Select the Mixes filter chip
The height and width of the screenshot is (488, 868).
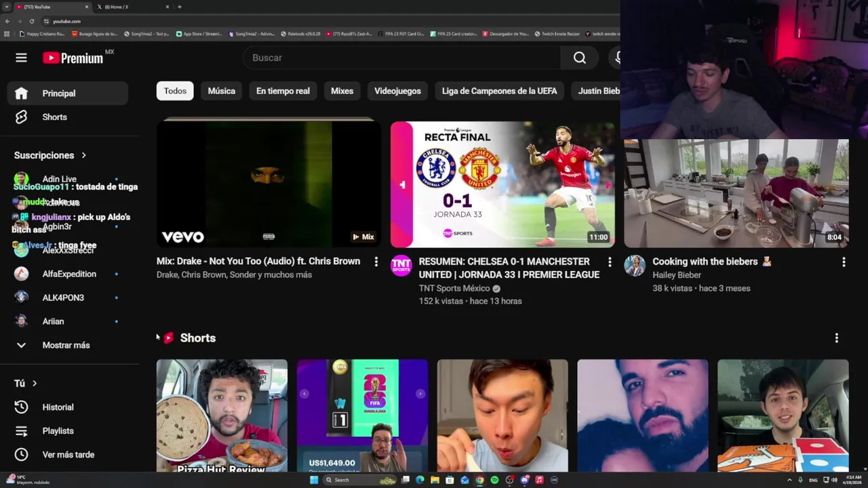342,91
